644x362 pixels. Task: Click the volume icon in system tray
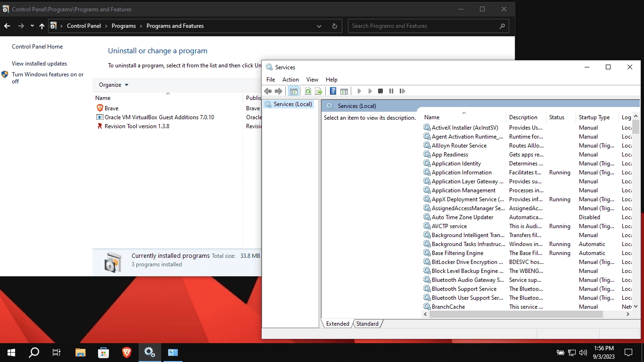click(583, 352)
